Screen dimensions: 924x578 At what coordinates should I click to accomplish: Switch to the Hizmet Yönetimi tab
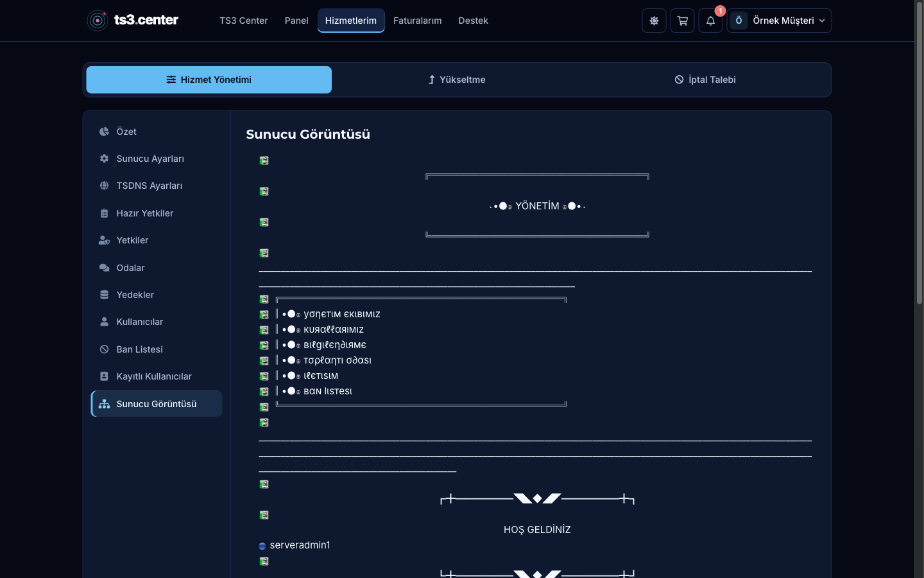click(209, 80)
